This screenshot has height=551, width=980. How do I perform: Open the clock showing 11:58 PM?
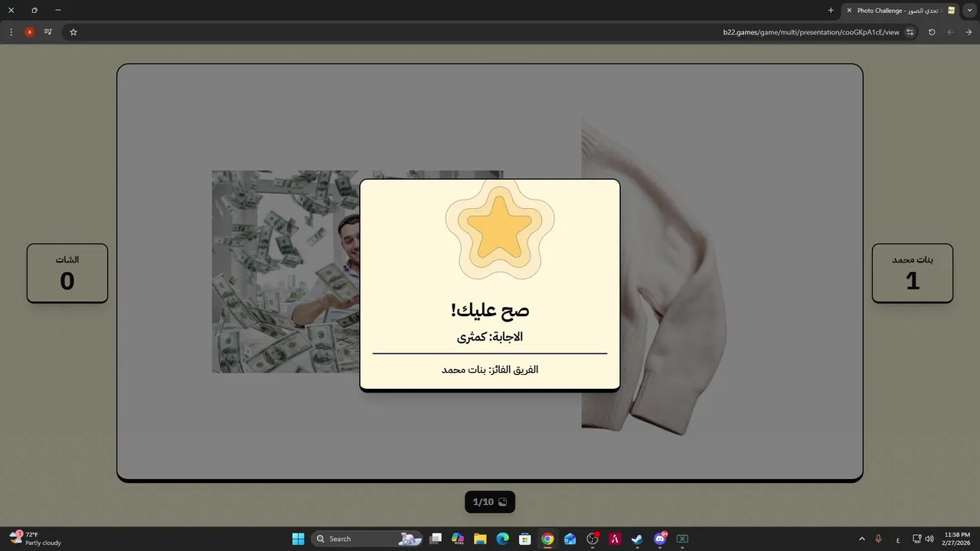point(957,539)
